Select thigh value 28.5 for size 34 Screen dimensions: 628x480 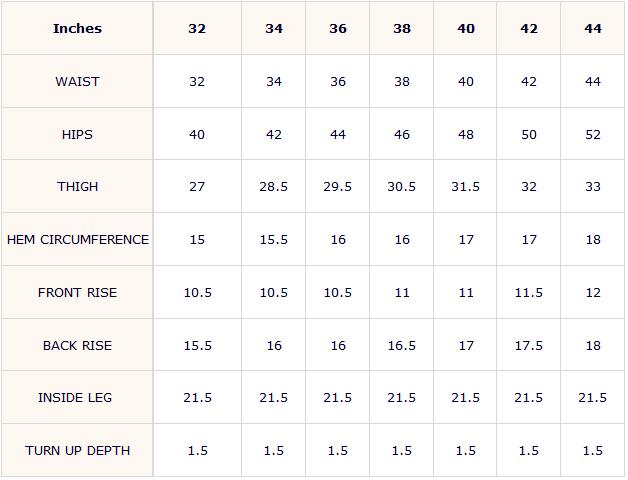[x=274, y=187]
